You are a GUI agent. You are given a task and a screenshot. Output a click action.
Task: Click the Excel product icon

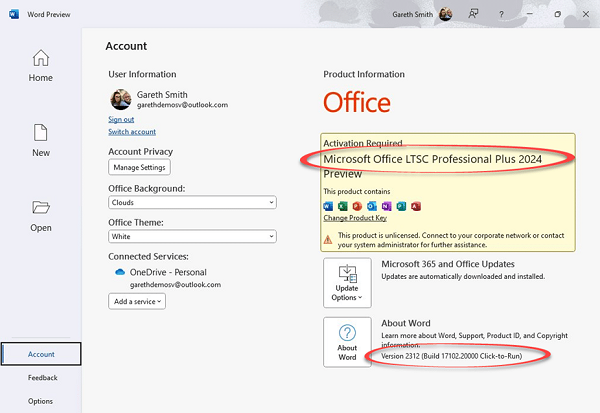click(342, 206)
